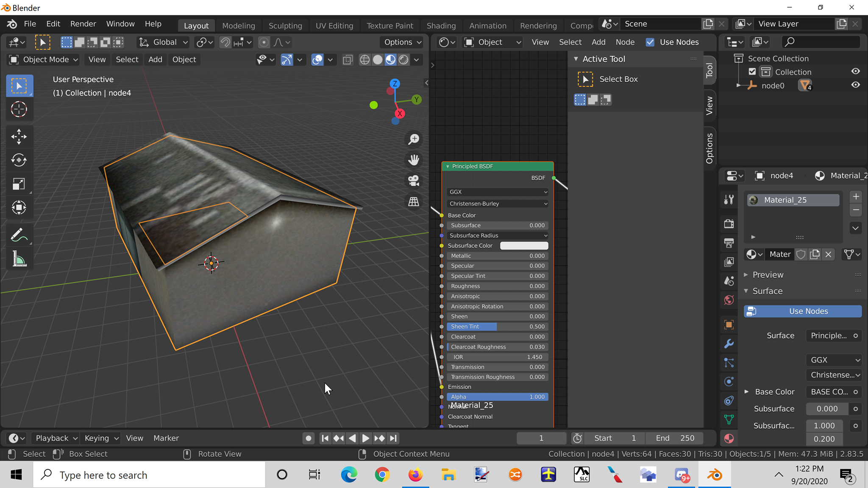Open the Render menu

[x=83, y=24]
